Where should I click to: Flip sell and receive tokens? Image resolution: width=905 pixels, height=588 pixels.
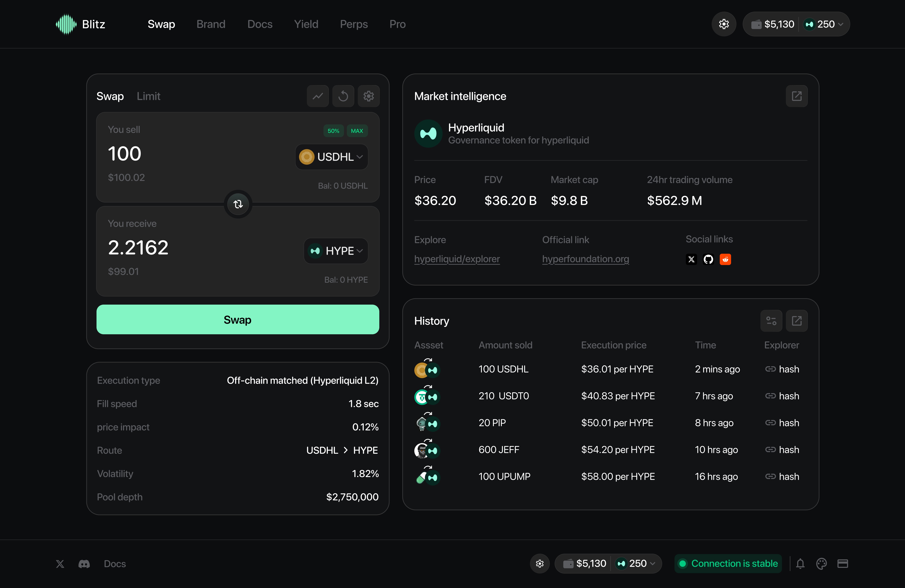238,204
